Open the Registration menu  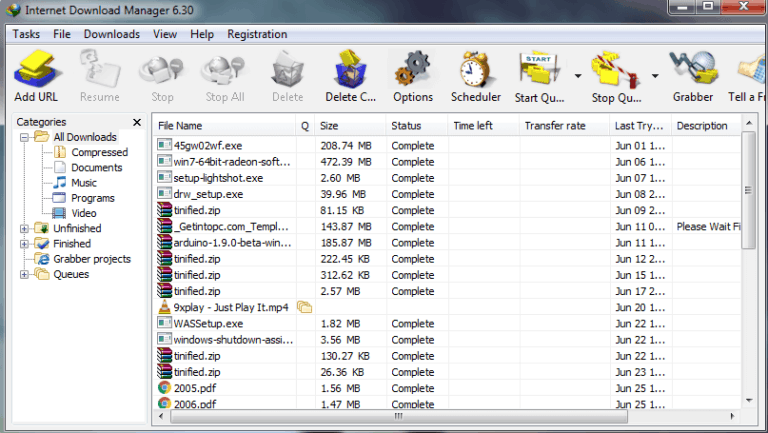[x=257, y=34]
